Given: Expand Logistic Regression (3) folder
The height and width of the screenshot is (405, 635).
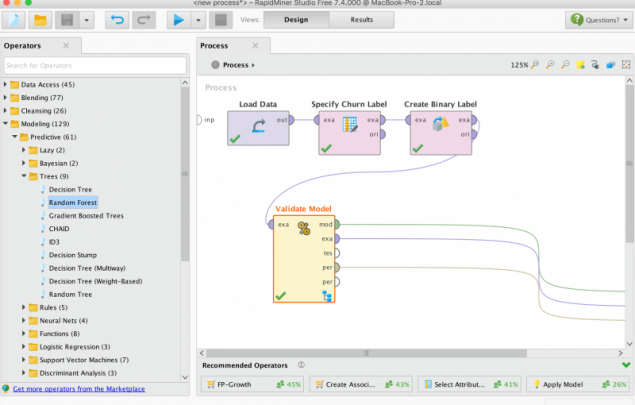Looking at the screenshot, I should pos(23,347).
